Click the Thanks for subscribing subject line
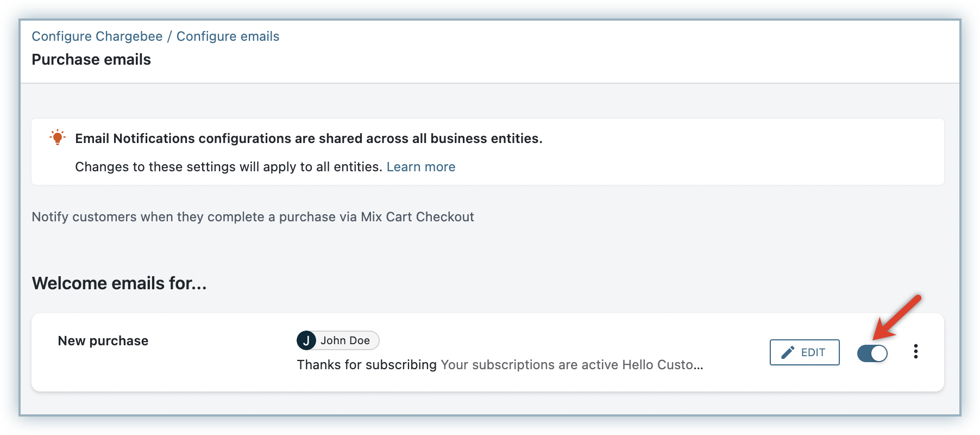Image resolution: width=980 pixels, height=435 pixels. pyautogui.click(x=367, y=365)
